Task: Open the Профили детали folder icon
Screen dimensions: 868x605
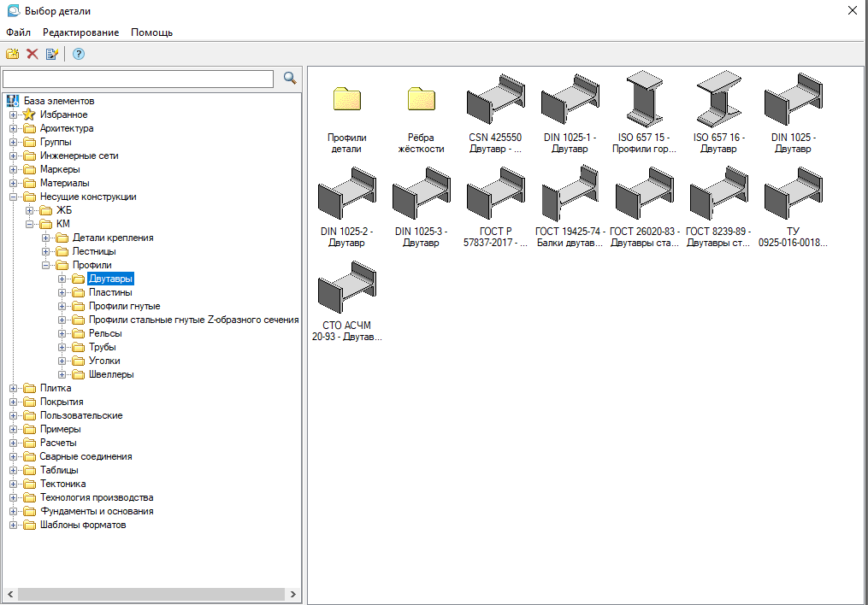Action: (346, 99)
